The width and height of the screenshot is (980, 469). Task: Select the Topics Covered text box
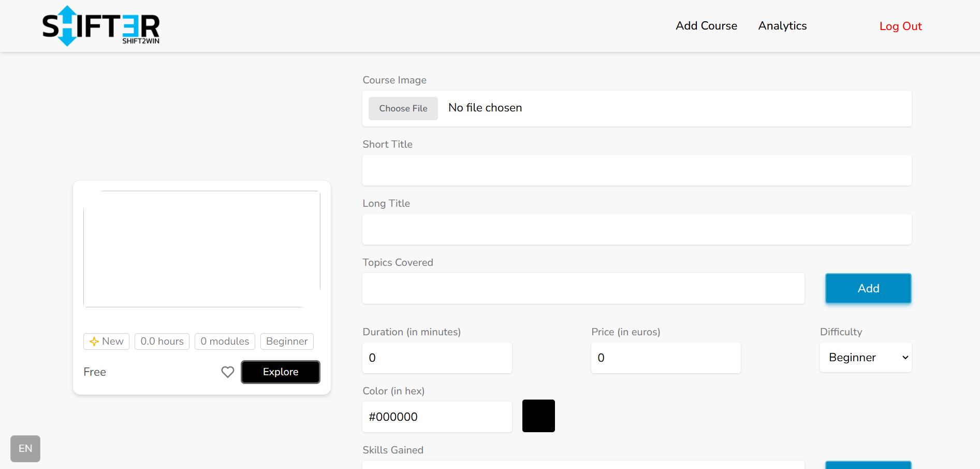[583, 289]
